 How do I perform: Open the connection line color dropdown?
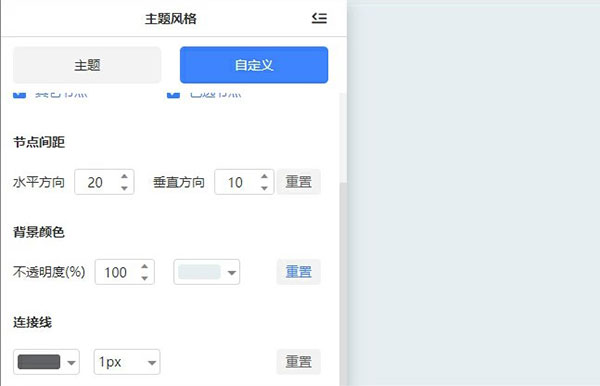(x=46, y=362)
